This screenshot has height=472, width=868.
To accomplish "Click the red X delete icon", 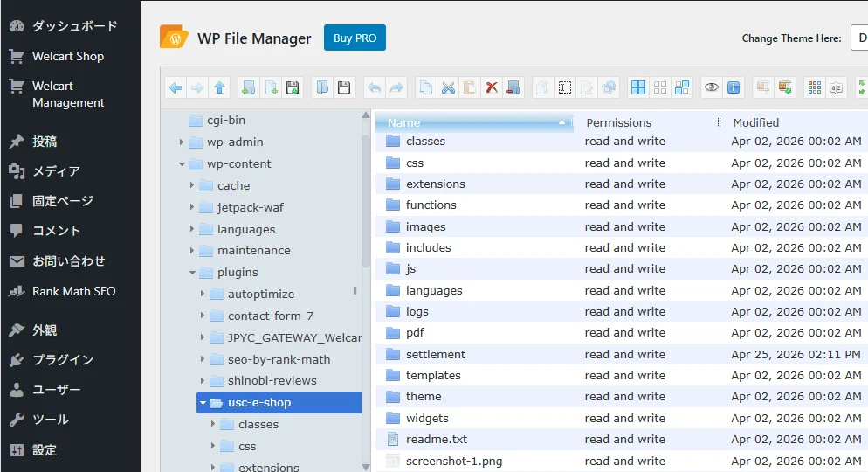I will [492, 87].
